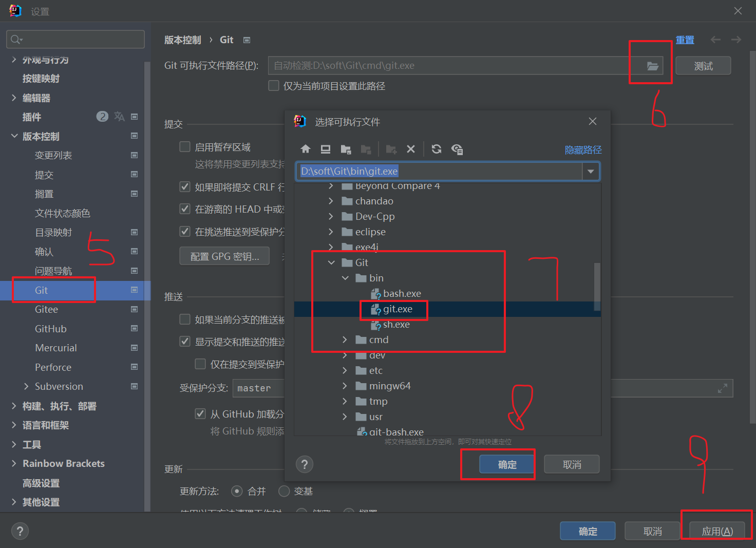The height and width of the screenshot is (548, 756).
Task: Uncheck 从 GitHub 加载 checkbox
Action: (200, 414)
